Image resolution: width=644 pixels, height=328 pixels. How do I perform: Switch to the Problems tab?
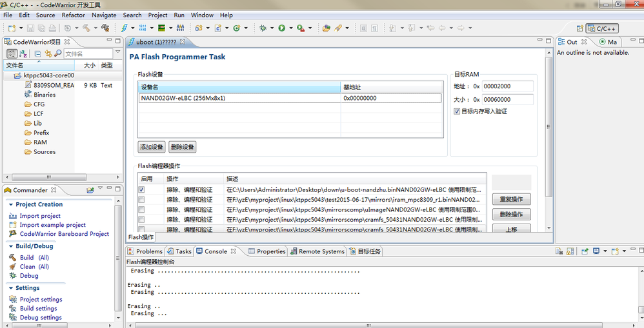coord(145,251)
